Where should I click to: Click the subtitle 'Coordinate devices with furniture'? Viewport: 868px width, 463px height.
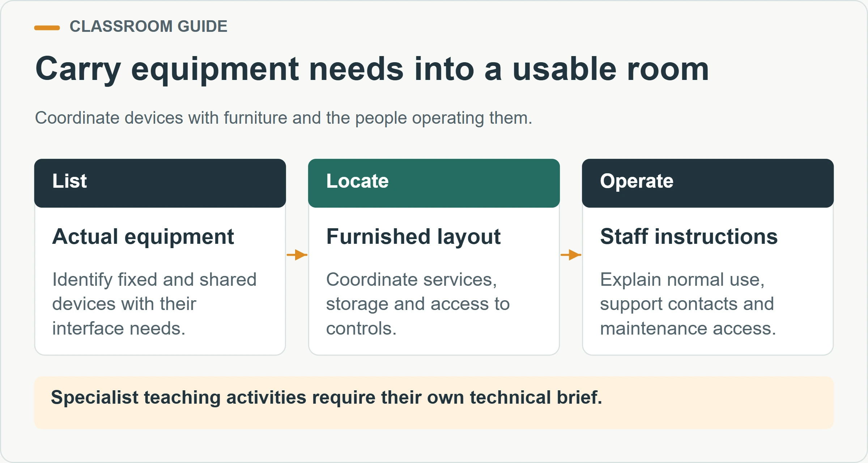pos(284,118)
